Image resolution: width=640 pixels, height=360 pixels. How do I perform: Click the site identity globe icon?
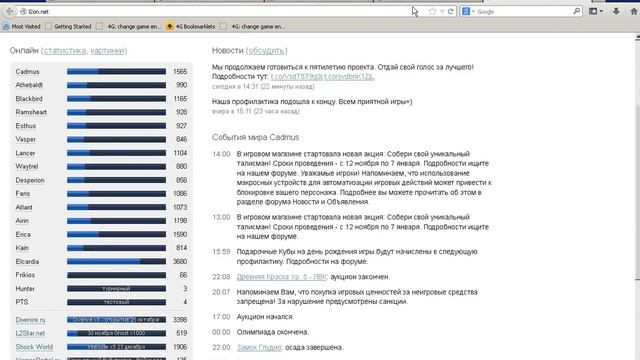click(x=23, y=12)
